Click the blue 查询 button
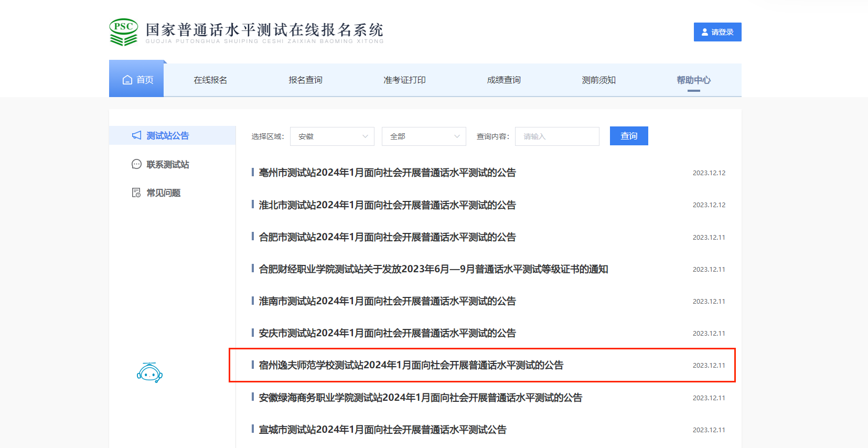The image size is (868, 448). 629,136
